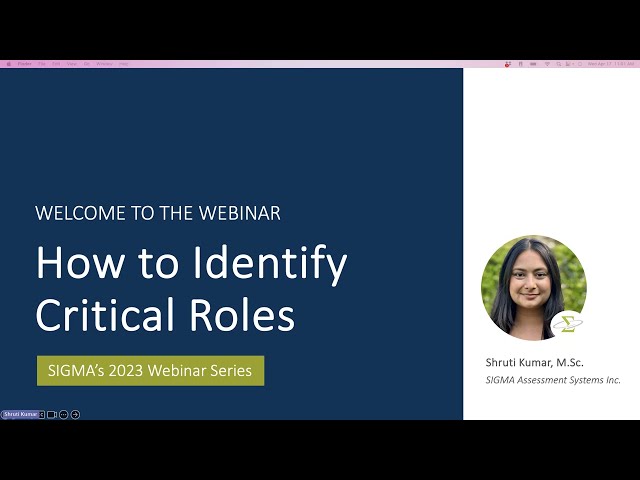Click the 'WELCOME TO THE WEBINAR' text
This screenshot has height=480, width=640.
point(158,213)
